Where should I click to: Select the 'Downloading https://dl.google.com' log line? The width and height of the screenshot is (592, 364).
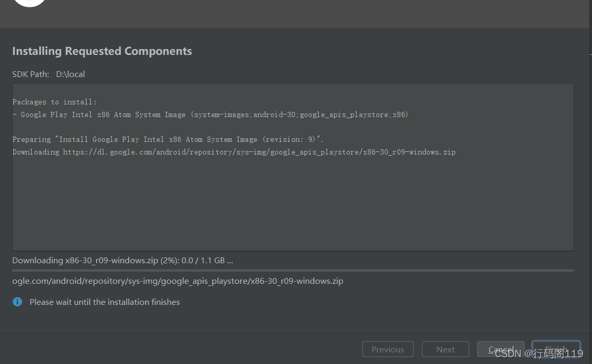(234, 152)
